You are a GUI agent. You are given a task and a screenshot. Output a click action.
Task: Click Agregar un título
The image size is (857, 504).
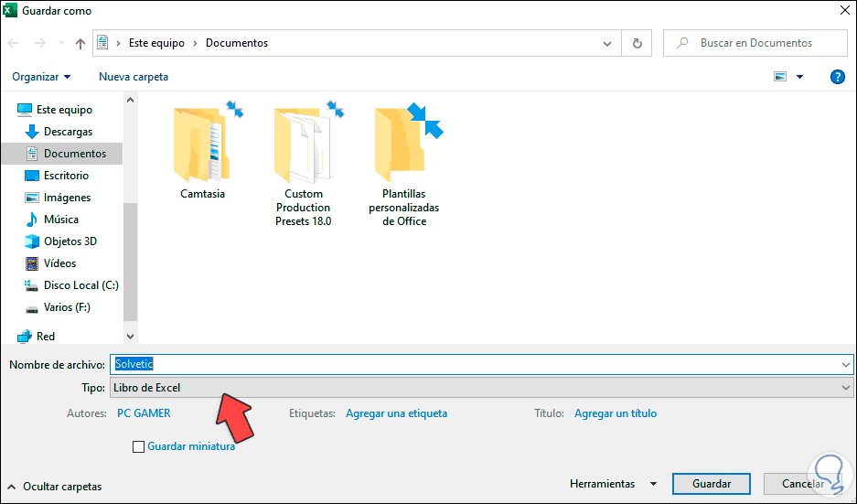pos(616,413)
